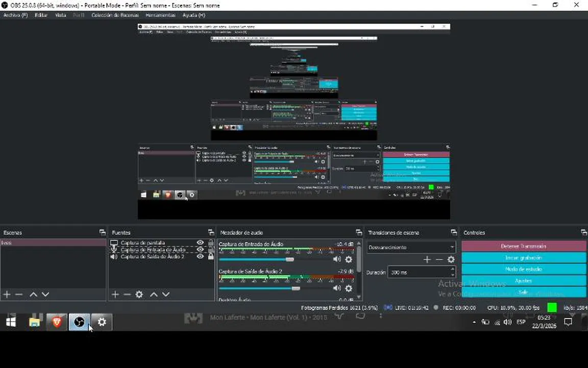This screenshot has width=588, height=368.
Task: Open the Archivo (F) menu
Action: point(15,15)
